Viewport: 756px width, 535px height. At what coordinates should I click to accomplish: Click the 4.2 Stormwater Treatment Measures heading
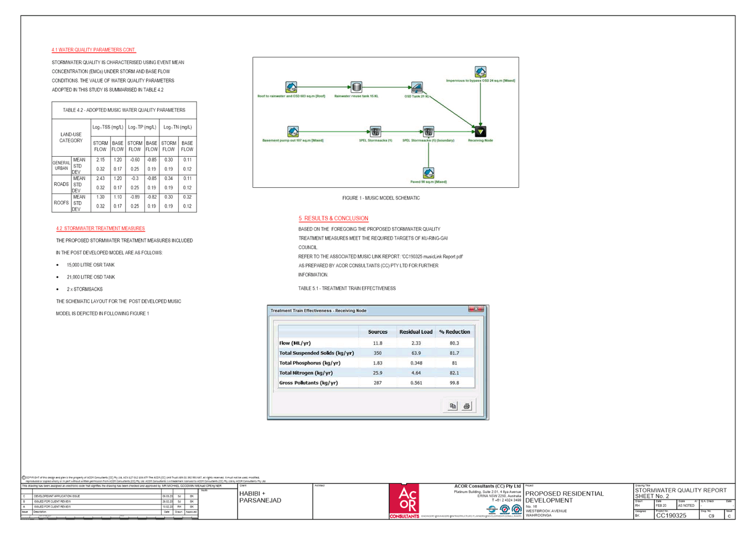100,228
